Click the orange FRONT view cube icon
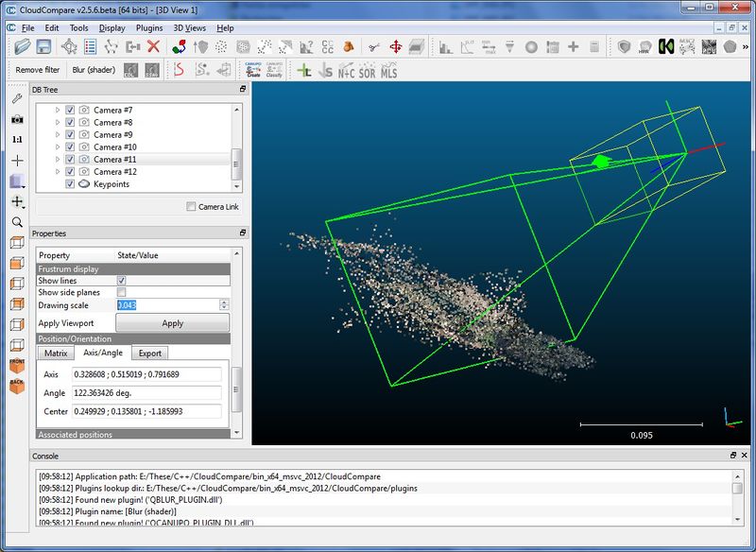The width and height of the screenshot is (756, 552). [x=17, y=366]
